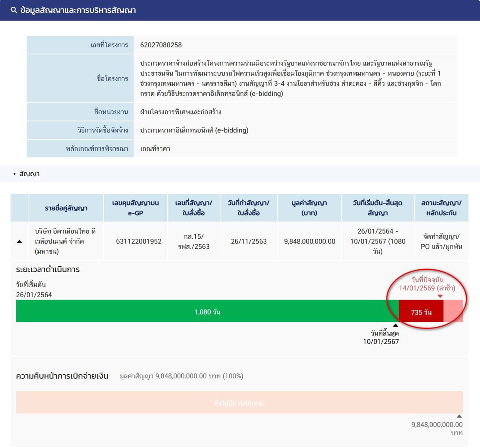Click the light pink segment ending the timeline
480x448 pixels.
pos(453,312)
